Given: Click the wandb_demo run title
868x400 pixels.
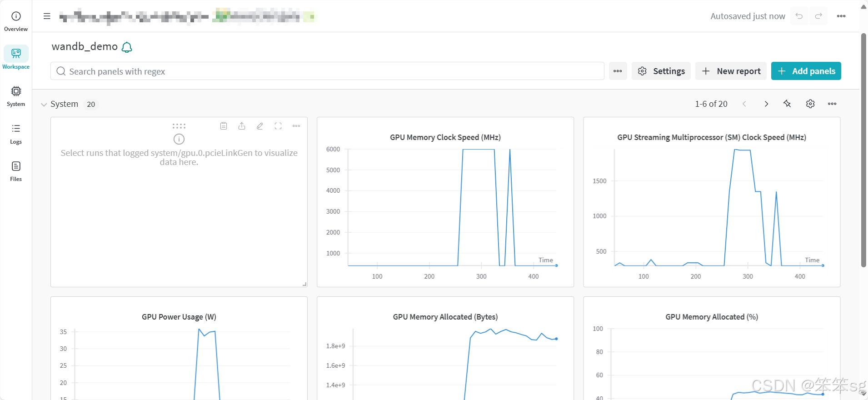Looking at the screenshot, I should pyautogui.click(x=85, y=47).
